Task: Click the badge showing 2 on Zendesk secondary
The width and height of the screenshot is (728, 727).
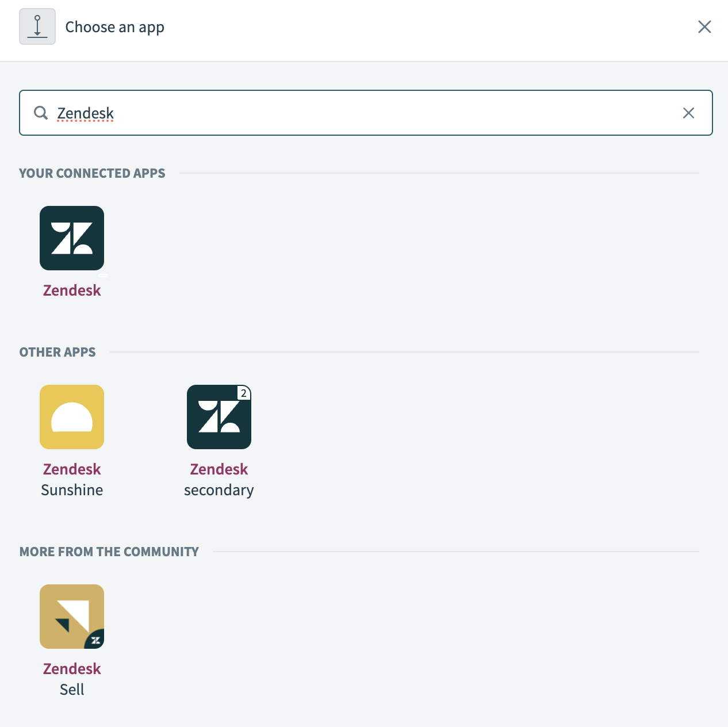Action: pos(243,393)
